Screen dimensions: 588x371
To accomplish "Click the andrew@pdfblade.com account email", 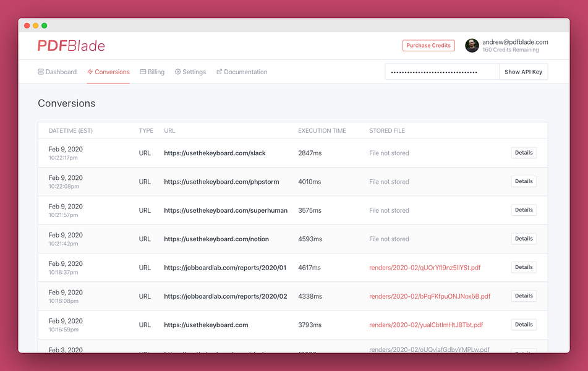I will point(515,42).
